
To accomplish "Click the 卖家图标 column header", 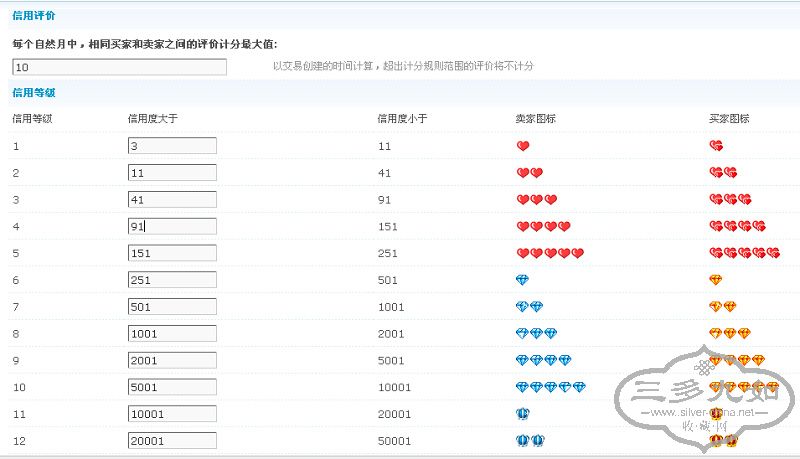I will pyautogui.click(x=535, y=119).
